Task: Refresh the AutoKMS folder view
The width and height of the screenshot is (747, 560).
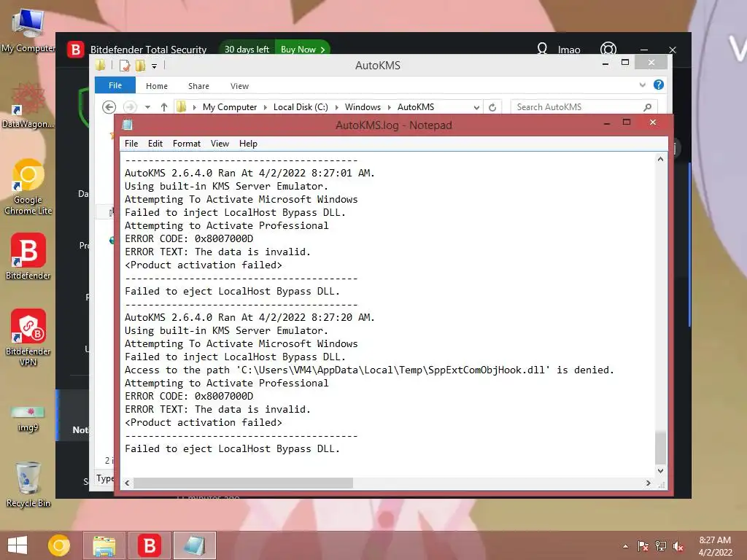Action: click(x=492, y=108)
